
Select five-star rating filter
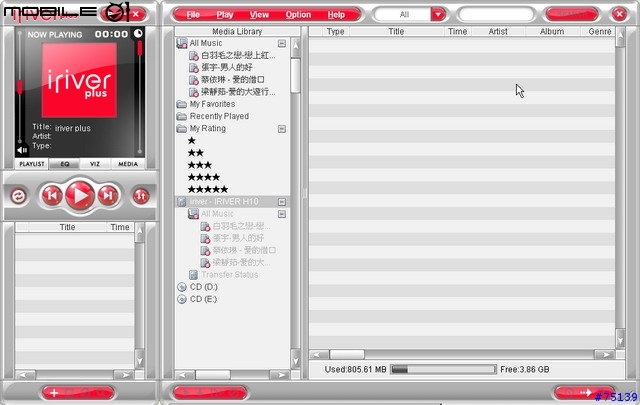click(x=208, y=189)
